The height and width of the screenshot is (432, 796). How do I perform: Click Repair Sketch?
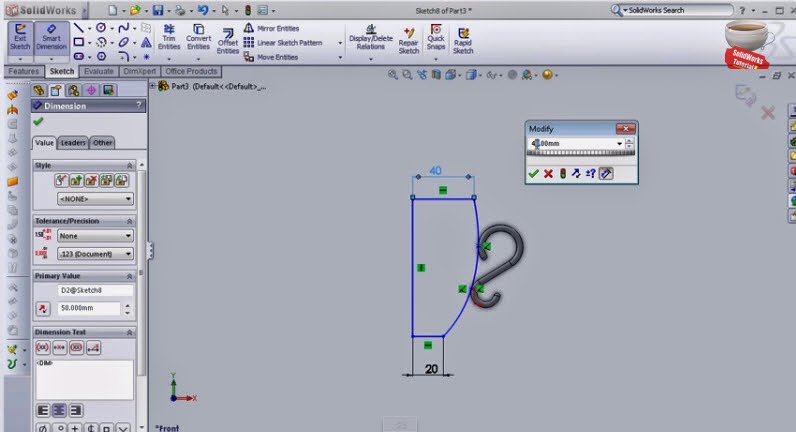tap(409, 41)
